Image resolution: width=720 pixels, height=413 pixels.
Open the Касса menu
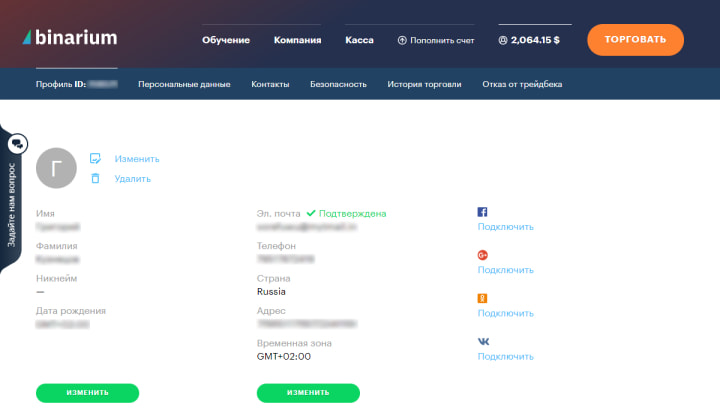tap(359, 41)
